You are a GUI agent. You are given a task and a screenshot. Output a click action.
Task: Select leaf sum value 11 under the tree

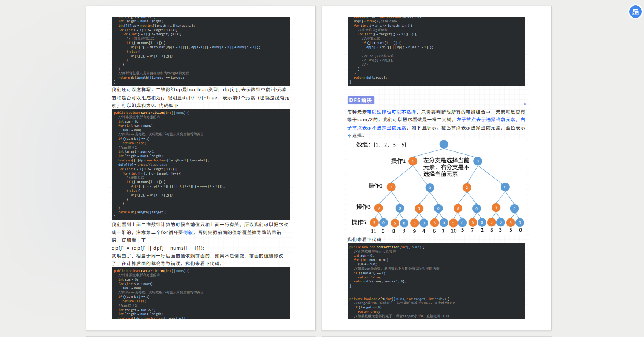(x=373, y=231)
